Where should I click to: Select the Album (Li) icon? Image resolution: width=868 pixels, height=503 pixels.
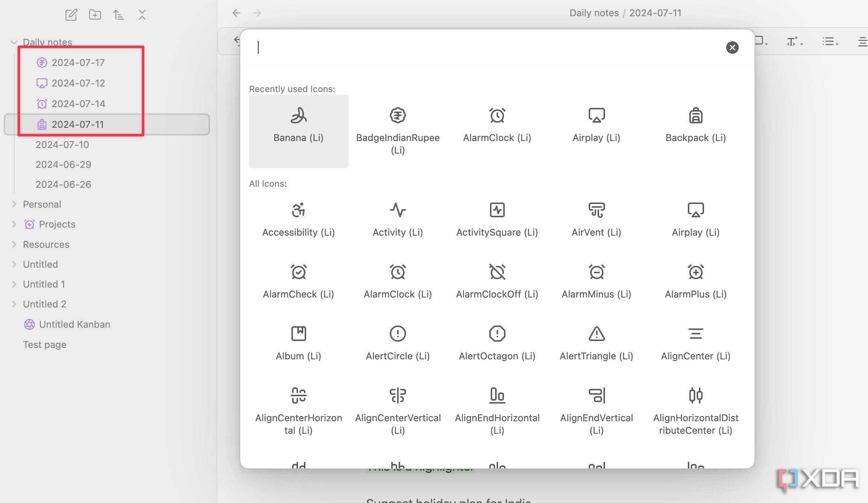click(298, 344)
